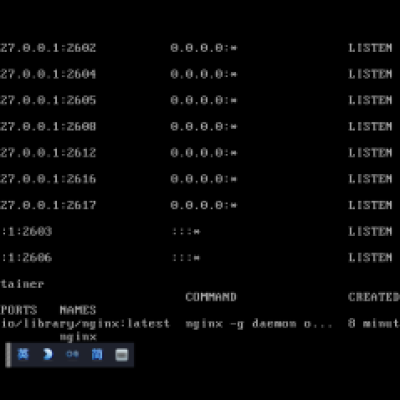Screen dimensions: 400x400
Task: Click the 127.0.0.1:2616 address entry
Action: pyautogui.click(x=48, y=179)
